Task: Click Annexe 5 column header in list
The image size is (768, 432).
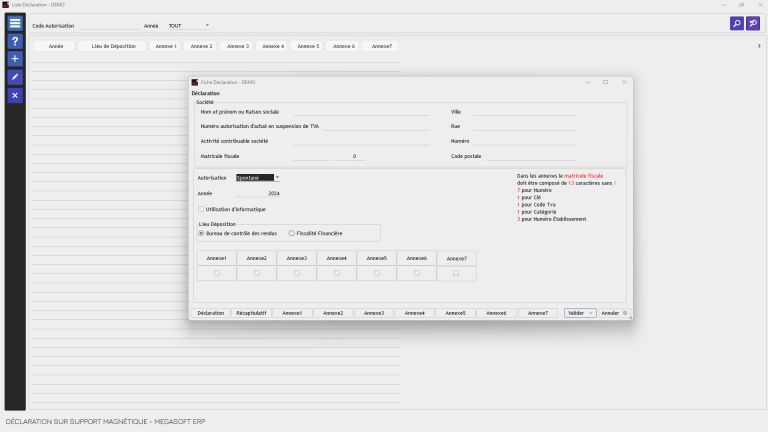Action: point(308,46)
